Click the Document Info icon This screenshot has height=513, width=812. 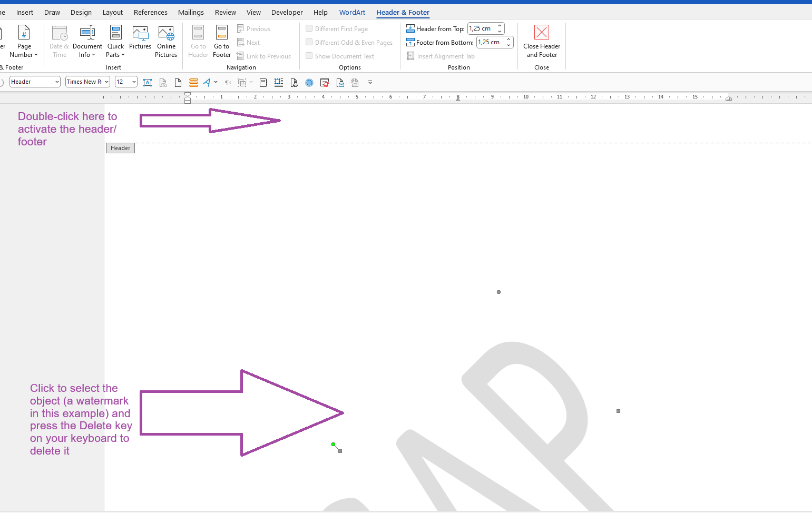[x=87, y=41]
